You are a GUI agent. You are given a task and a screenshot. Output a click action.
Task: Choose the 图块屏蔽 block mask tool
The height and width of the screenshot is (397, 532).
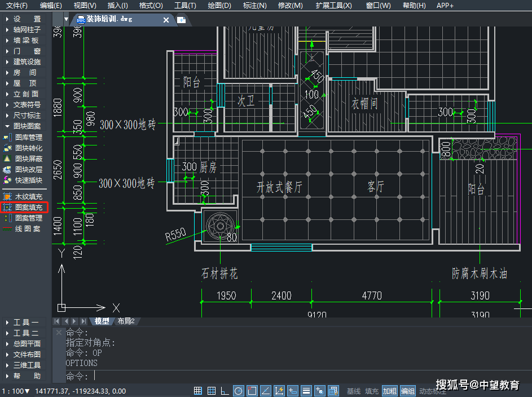click(28, 158)
